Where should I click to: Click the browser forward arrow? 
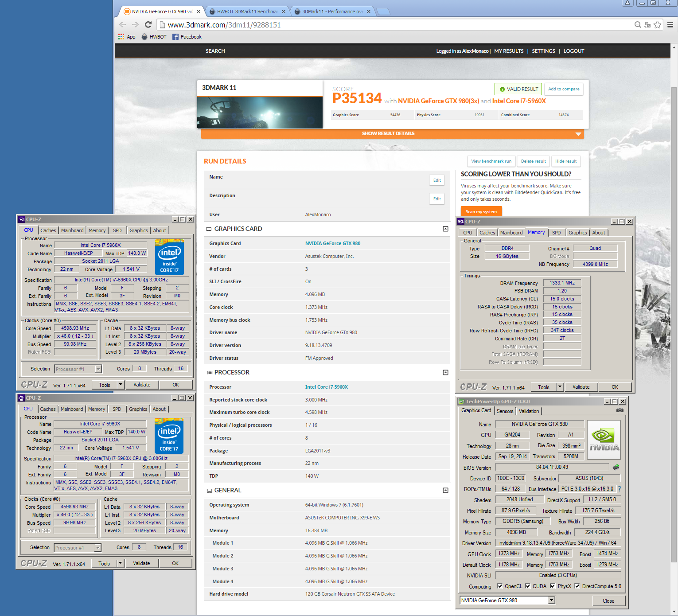click(x=135, y=25)
